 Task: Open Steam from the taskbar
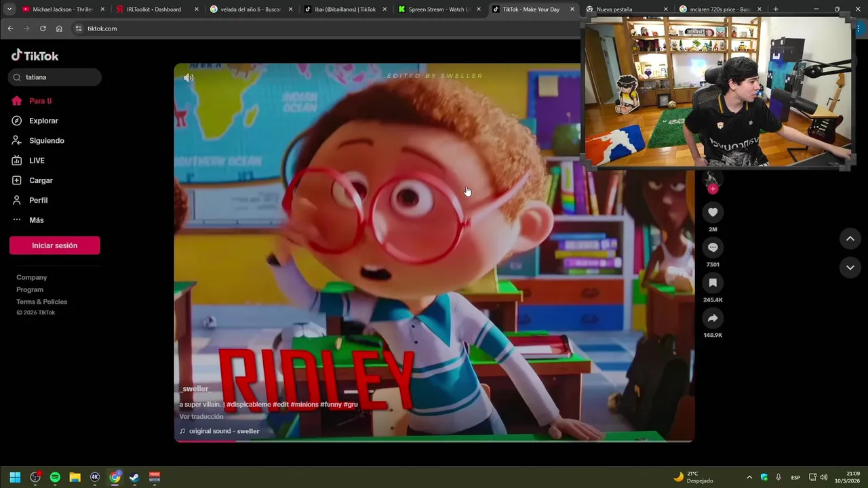coord(134,477)
